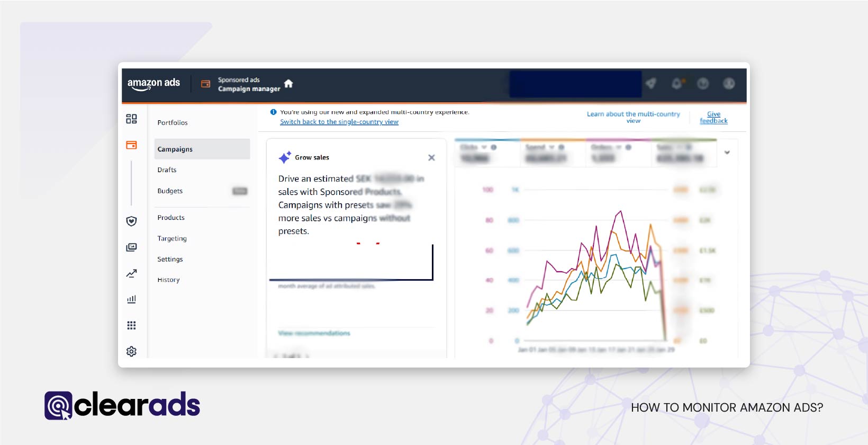Open Portfolios in the side menu
The image size is (868, 445).
173,122
